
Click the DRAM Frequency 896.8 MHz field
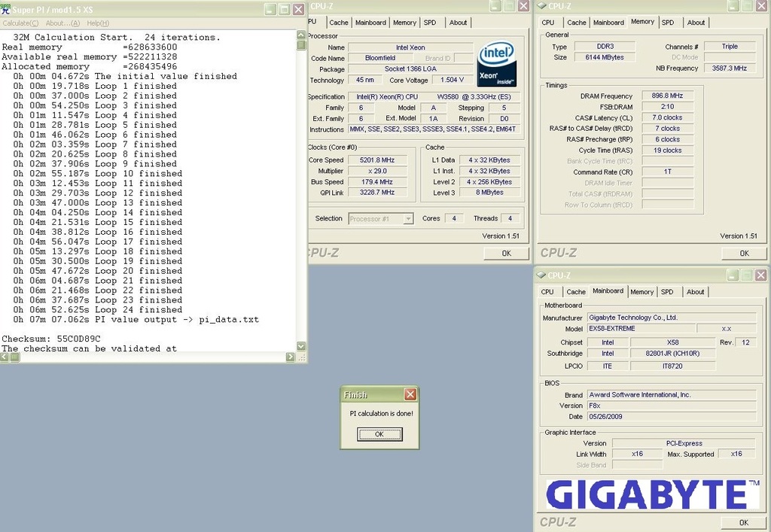click(x=667, y=96)
